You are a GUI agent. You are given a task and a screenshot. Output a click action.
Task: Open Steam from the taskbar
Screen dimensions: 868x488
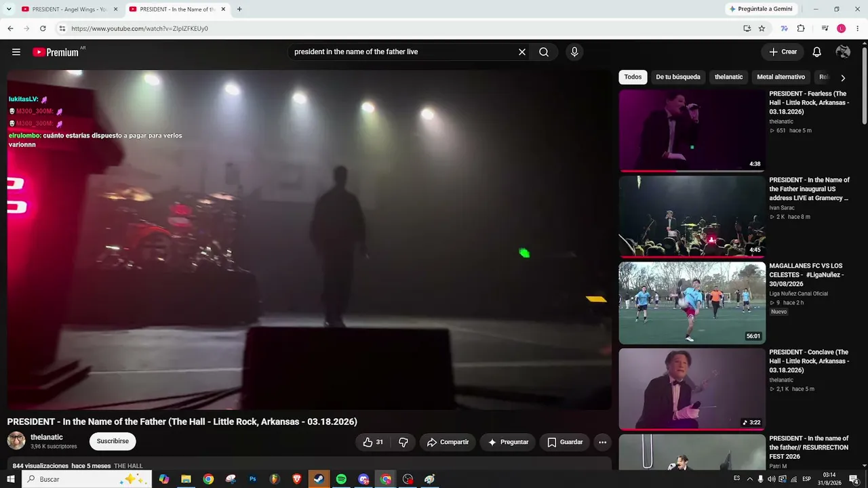[x=319, y=479]
